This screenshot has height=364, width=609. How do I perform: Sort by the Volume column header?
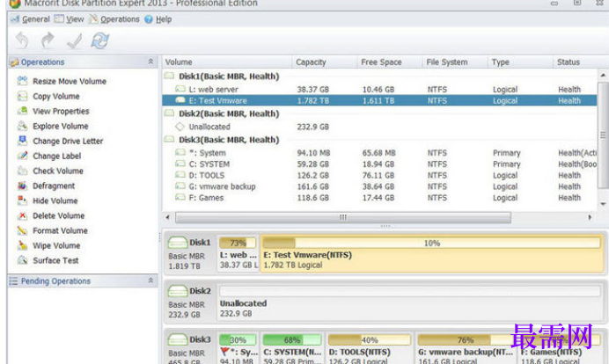[x=227, y=62]
